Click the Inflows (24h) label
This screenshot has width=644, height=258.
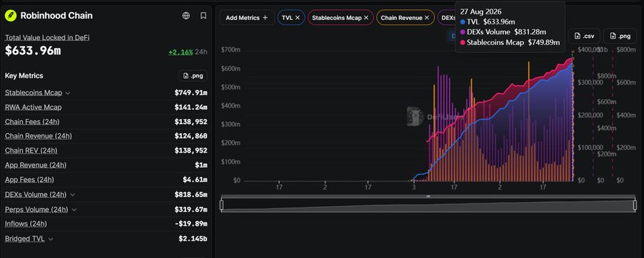[26, 224]
